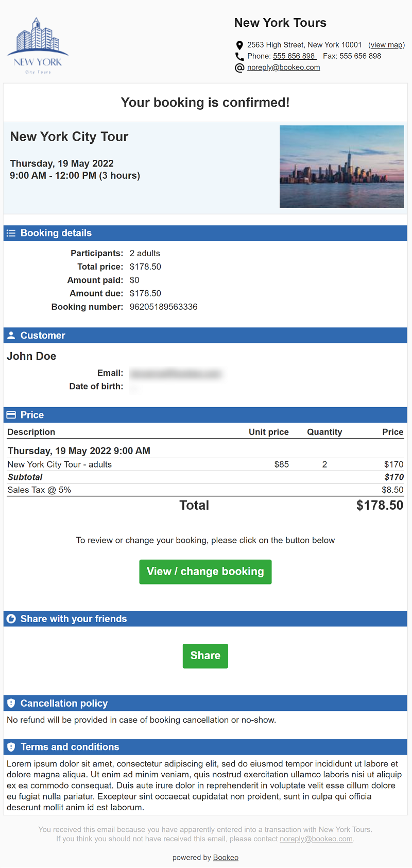The image size is (412, 868).
Task: Click the person icon in Customer header
Action: tap(11, 336)
